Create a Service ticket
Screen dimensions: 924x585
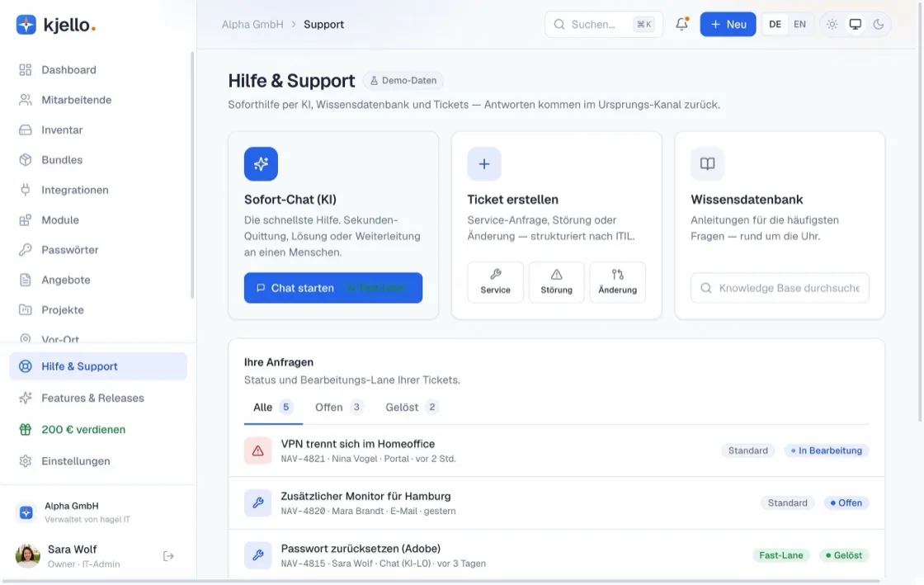click(496, 282)
